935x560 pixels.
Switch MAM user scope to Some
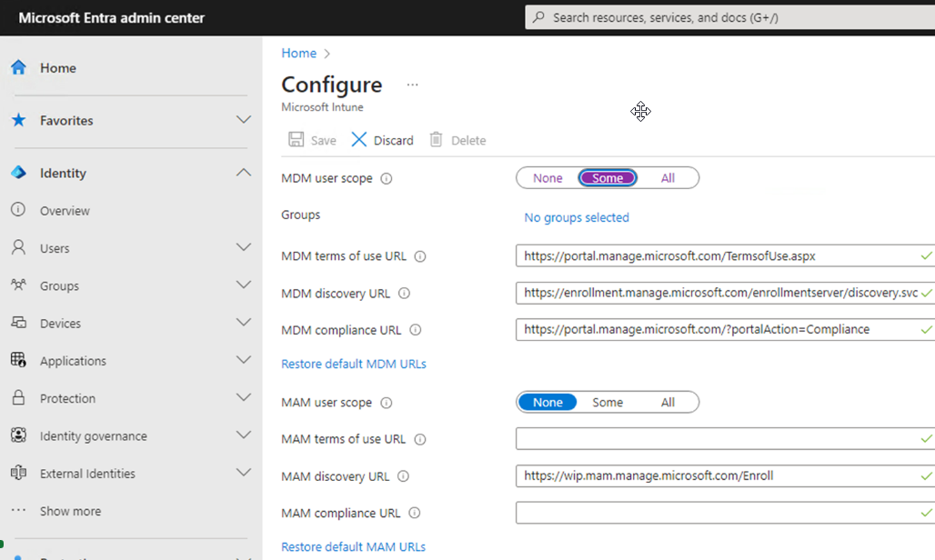[608, 403]
